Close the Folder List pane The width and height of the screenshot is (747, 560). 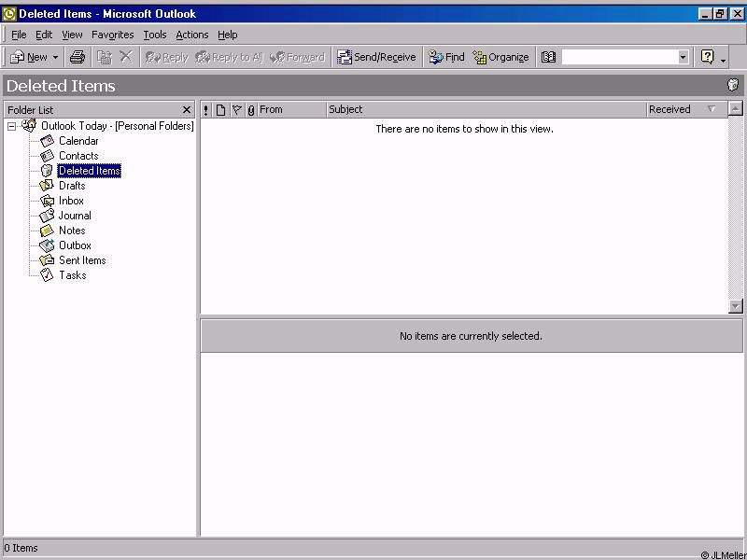point(187,110)
